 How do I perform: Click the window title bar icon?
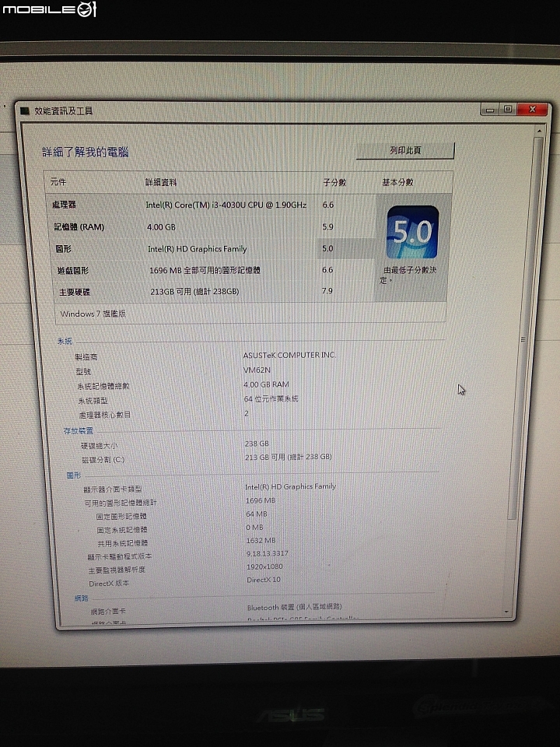[x=25, y=111]
